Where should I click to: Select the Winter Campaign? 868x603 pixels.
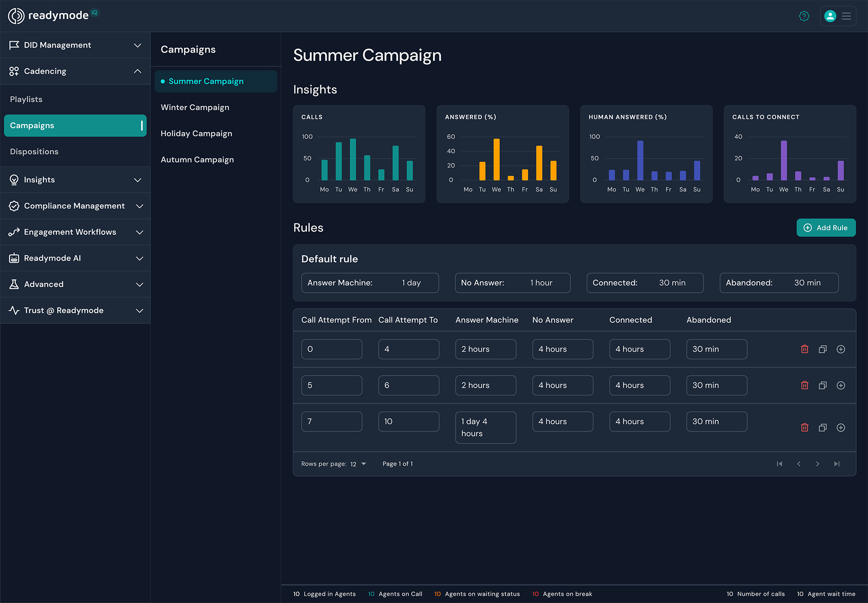[195, 107]
